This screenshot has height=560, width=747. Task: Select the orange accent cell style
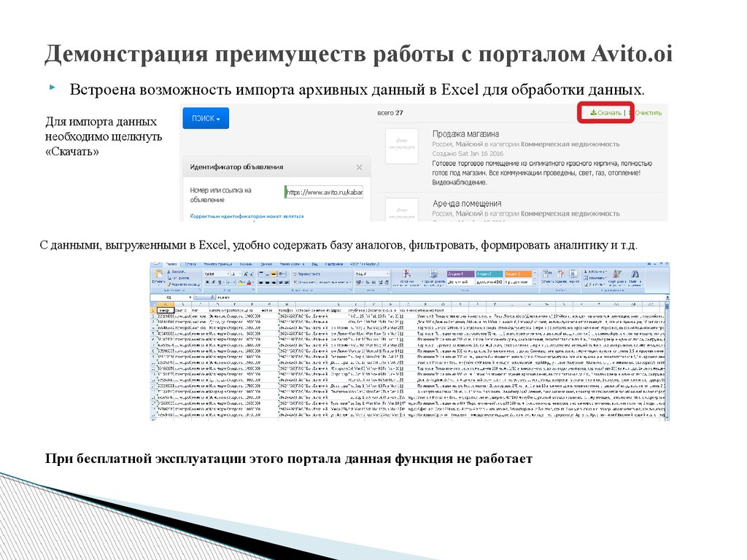coord(518,274)
